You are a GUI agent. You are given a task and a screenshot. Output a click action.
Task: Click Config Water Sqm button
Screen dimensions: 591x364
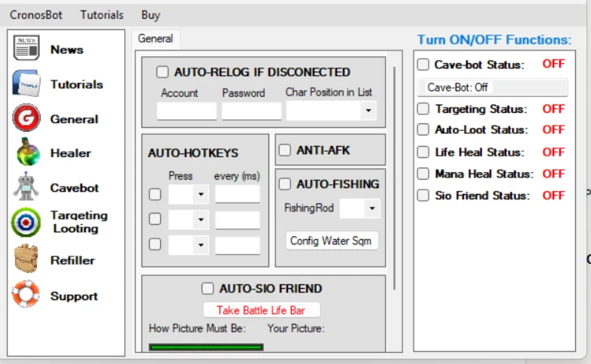click(332, 241)
